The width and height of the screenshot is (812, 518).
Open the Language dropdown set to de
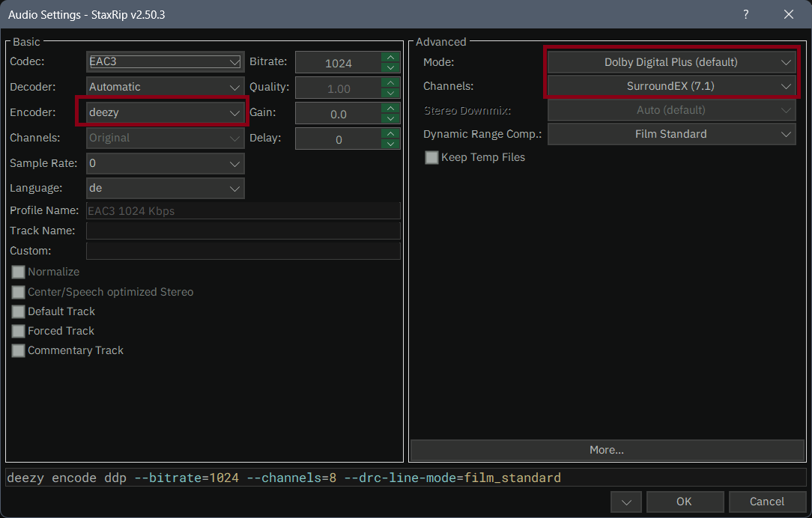click(166, 189)
